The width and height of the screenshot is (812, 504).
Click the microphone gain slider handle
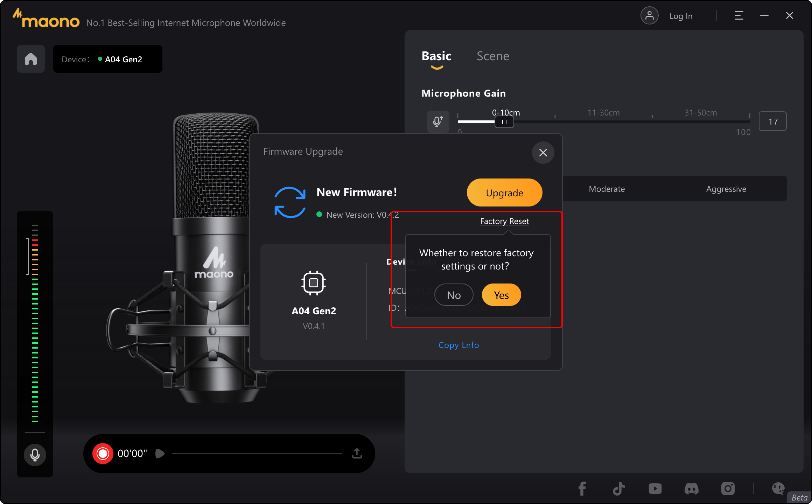point(504,122)
